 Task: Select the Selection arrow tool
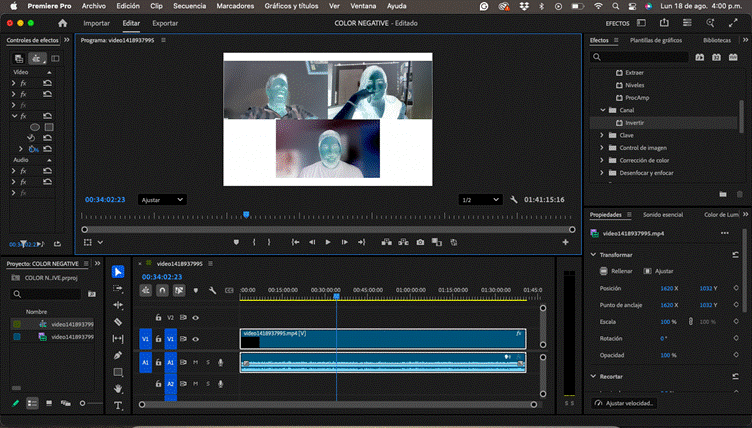coord(118,272)
